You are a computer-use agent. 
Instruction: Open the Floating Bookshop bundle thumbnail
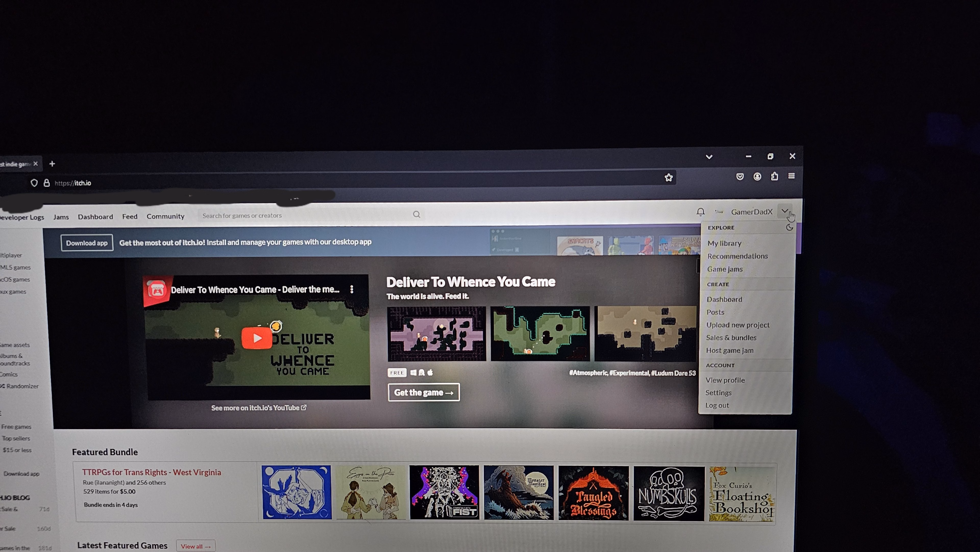[742, 494]
